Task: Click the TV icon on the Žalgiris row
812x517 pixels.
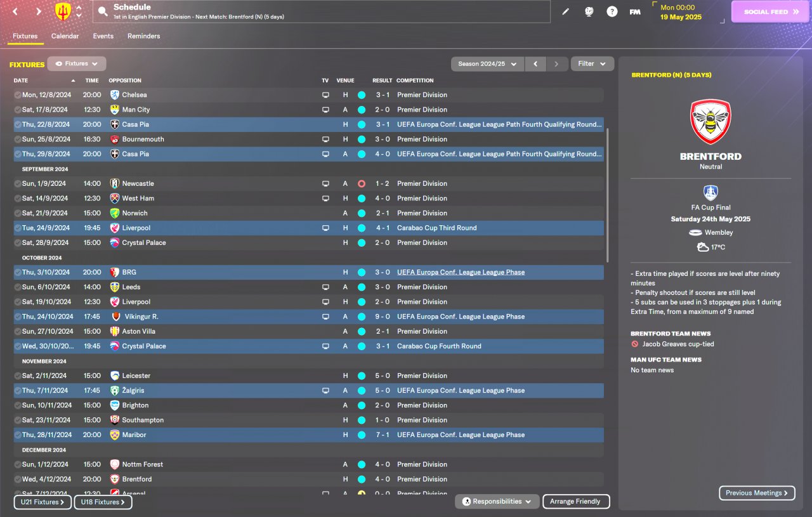Action: pos(325,390)
